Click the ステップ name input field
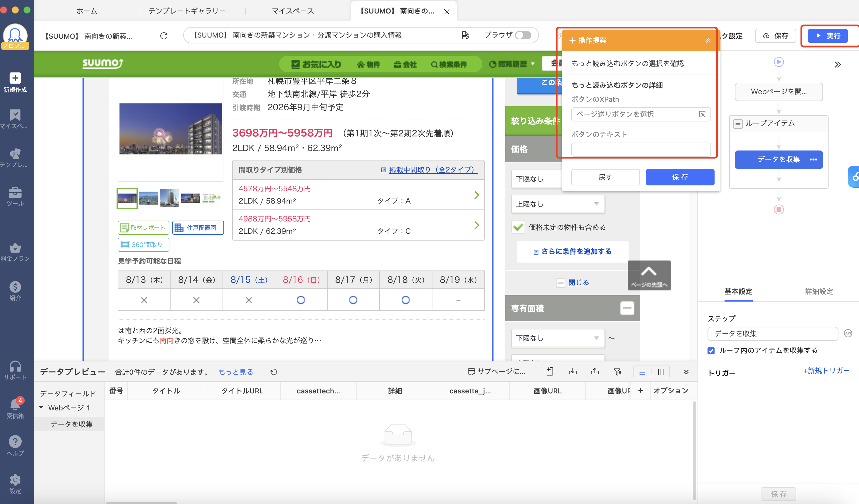This screenshot has width=859, height=504. (773, 333)
